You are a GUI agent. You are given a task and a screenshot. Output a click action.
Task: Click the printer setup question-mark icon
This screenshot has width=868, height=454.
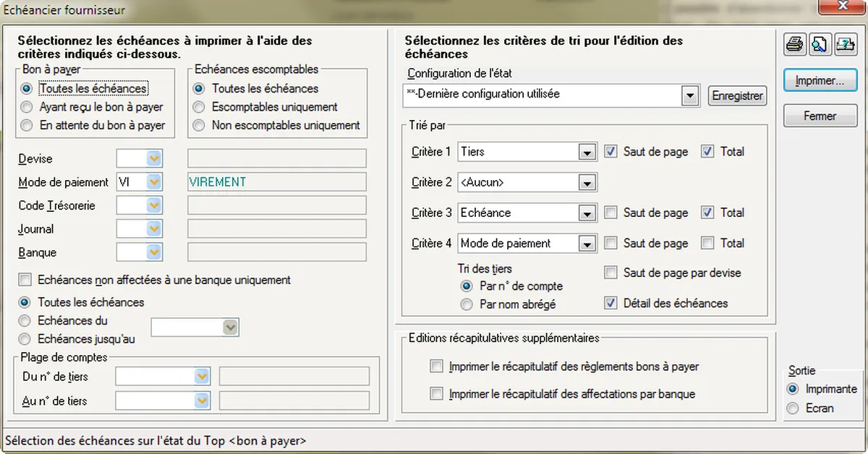(x=844, y=45)
